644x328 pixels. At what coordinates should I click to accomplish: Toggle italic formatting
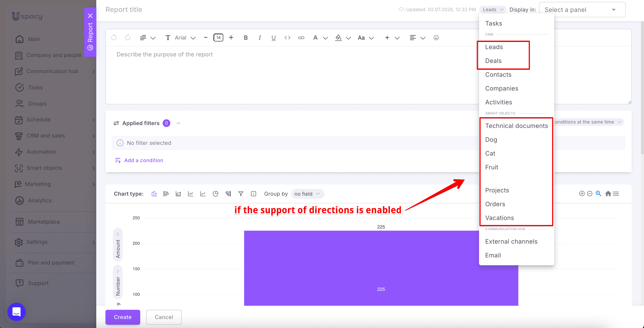[259, 38]
